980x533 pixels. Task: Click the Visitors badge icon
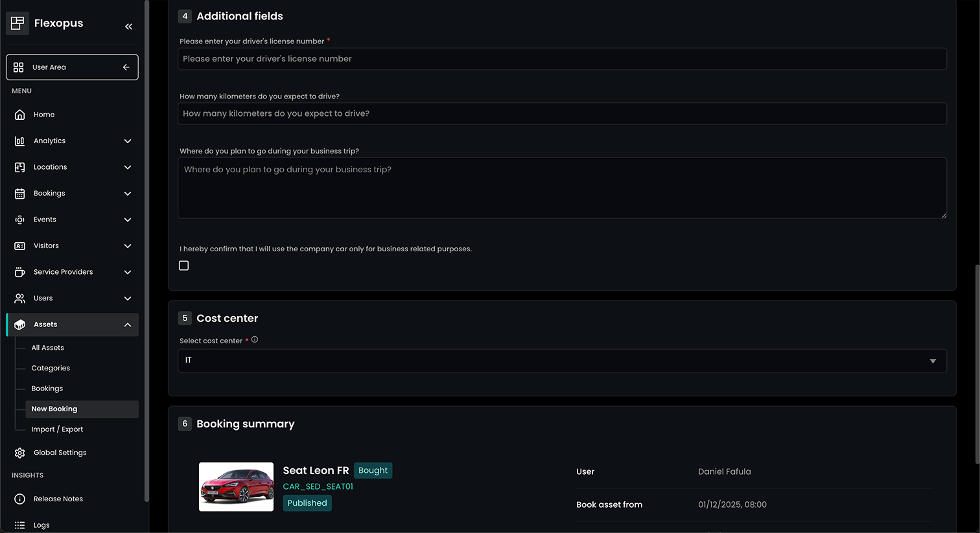pos(19,246)
